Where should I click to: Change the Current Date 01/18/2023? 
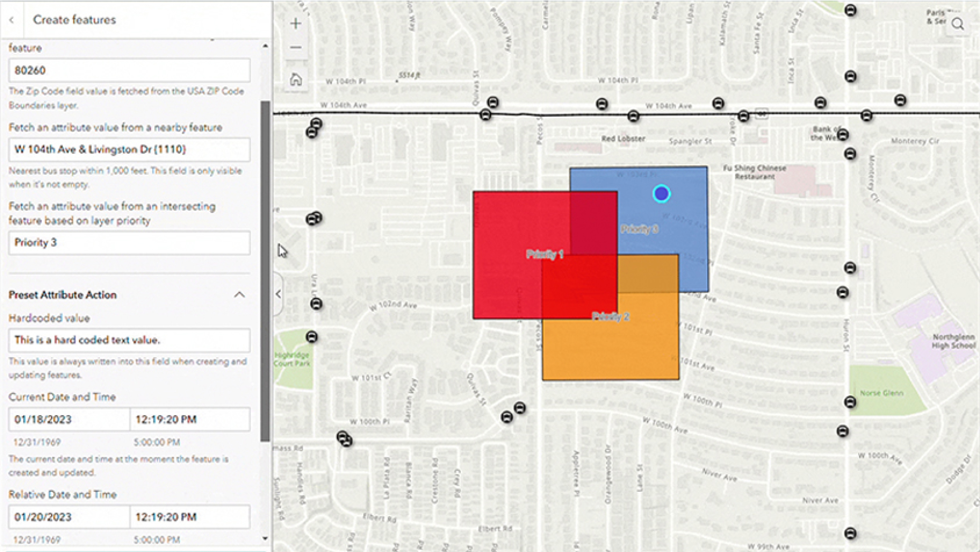pos(69,419)
